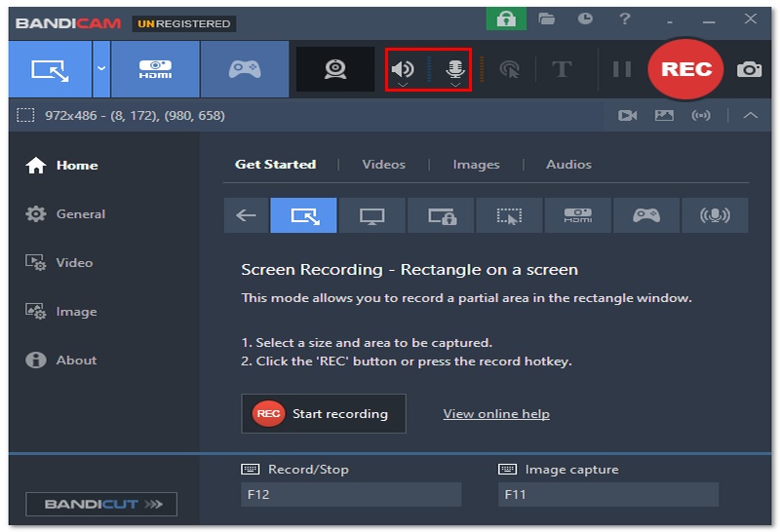Expand speaker settings small down arrow

tap(403, 85)
